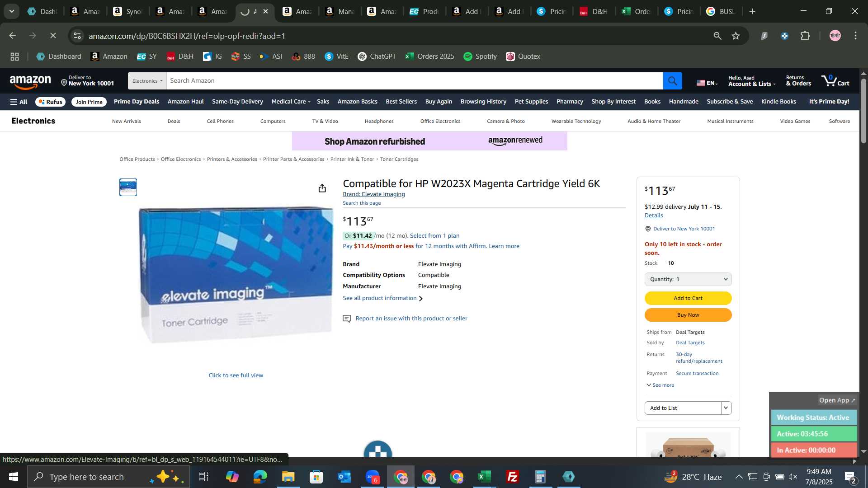Click the orange search magnifier button
Image resolution: width=868 pixels, height=488 pixels.
tap(672, 81)
